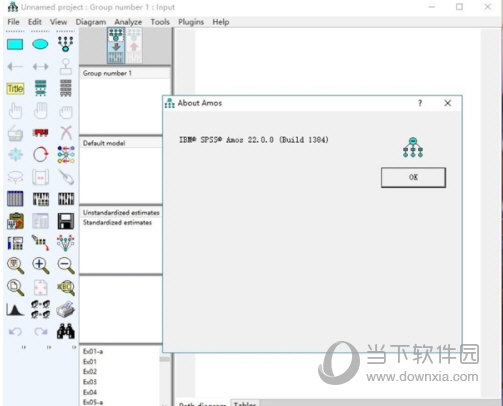Open analysis properties tool
Image resolution: width=503 pixels, height=406 pixels.
40,199
